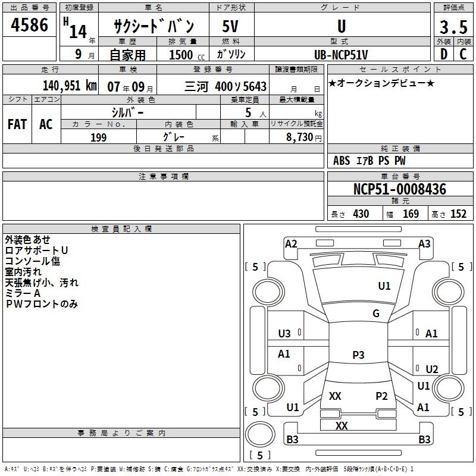476x476 pixels.
Task: Click the ABS equipment label
Action: pos(341,161)
